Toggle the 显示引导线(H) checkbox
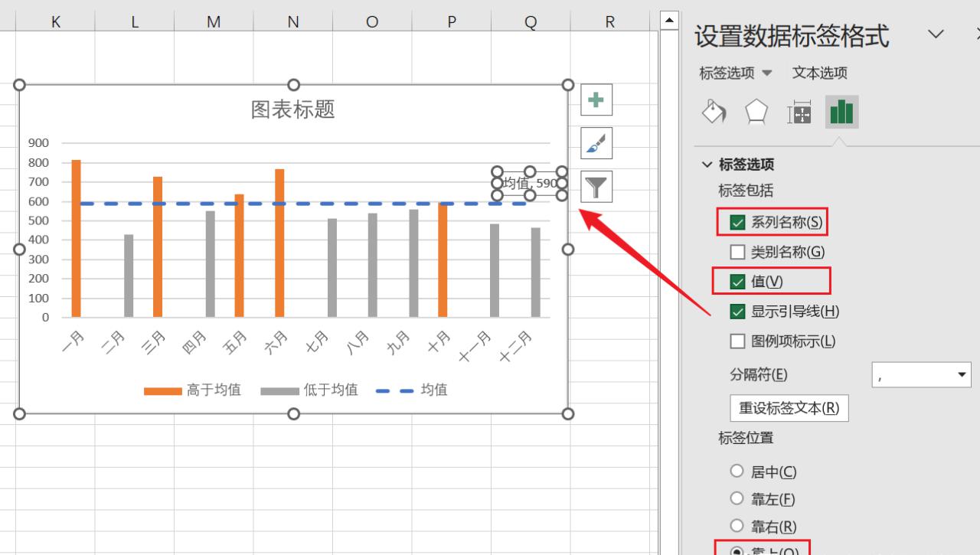980x555 pixels. pyautogui.click(x=738, y=312)
